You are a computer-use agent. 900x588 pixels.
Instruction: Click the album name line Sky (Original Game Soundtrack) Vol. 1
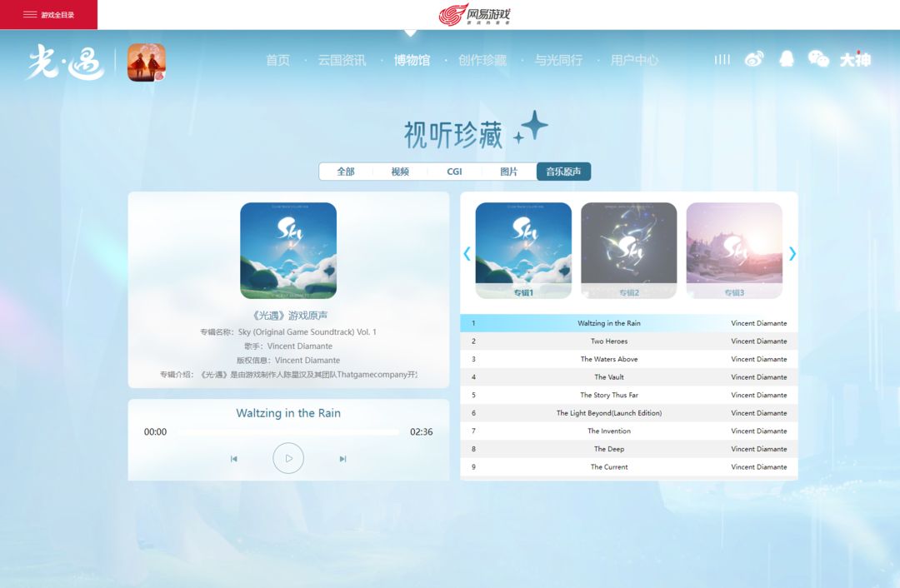point(288,331)
